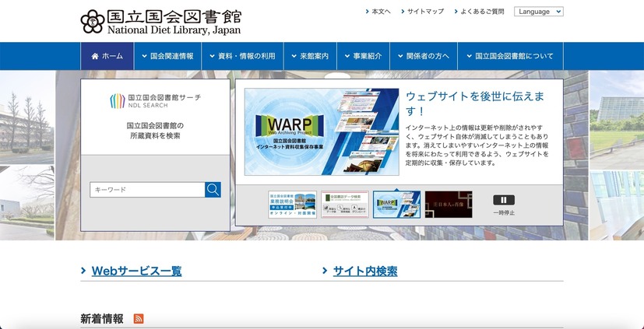The image size is (644, 329).
Task: Click the large WARP banner image
Action: pos(322,131)
